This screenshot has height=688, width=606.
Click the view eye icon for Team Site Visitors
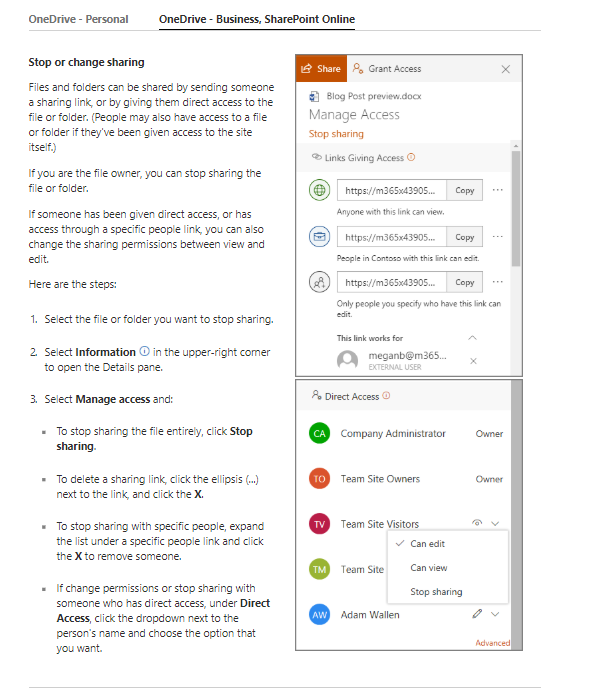[477, 523]
